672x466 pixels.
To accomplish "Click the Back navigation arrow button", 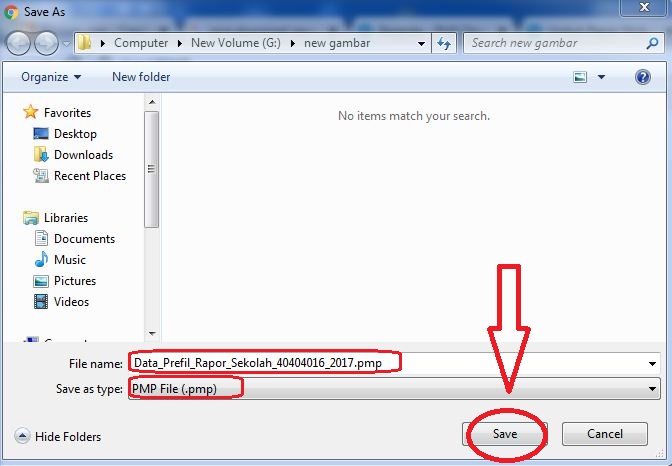I will [18, 43].
